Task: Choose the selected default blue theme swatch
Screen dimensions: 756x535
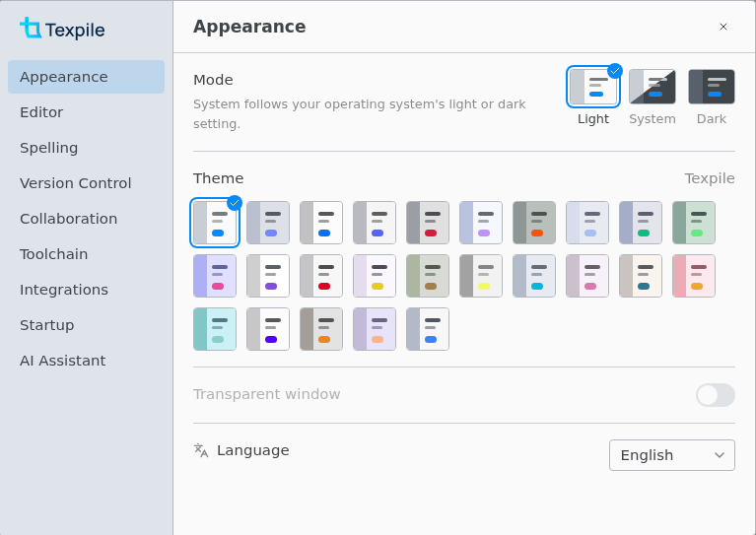Action: point(215,223)
